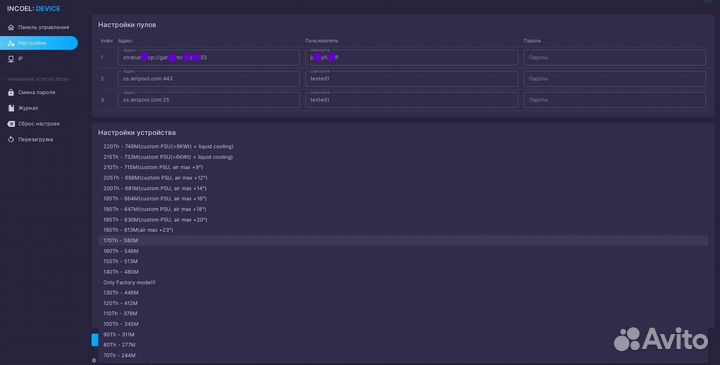Pick the 140Th - 480M option

pyautogui.click(x=121, y=272)
